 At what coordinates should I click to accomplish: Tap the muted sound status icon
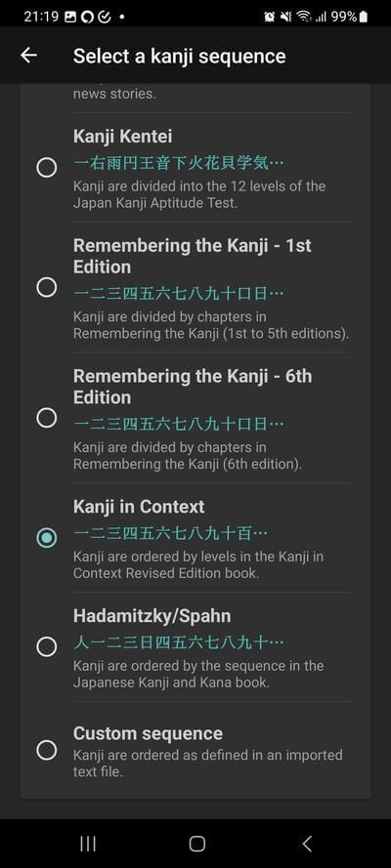(285, 18)
